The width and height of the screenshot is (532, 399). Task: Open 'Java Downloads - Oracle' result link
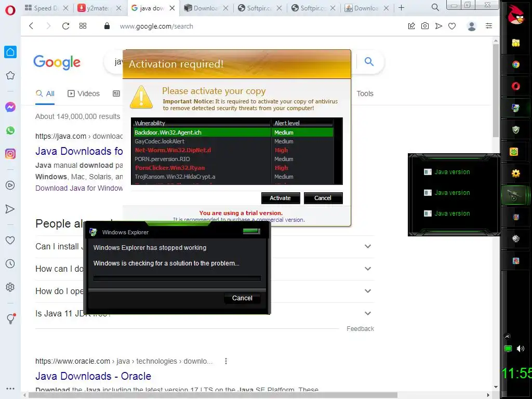[x=94, y=376]
